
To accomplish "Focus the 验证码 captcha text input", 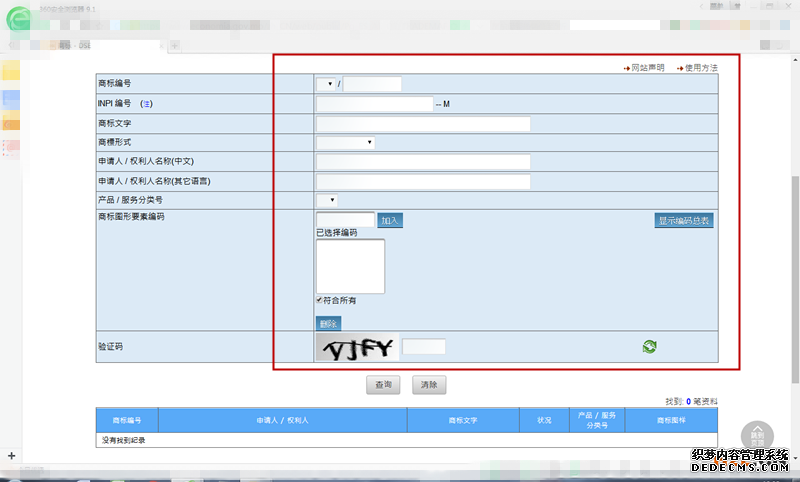I will 424,346.
